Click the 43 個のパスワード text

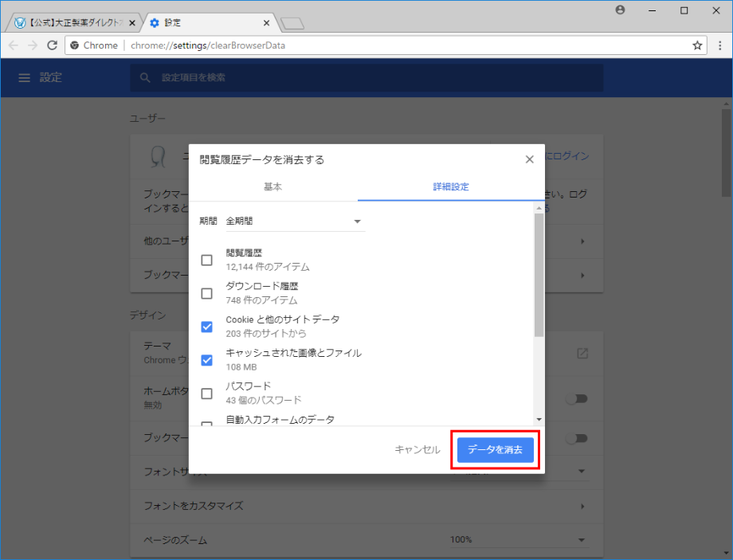point(264,401)
